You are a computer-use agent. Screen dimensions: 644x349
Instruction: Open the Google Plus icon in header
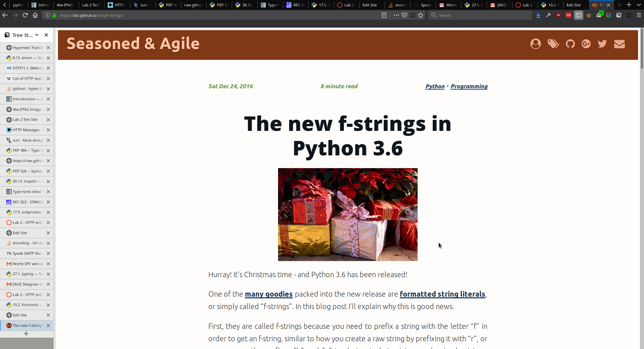586,44
